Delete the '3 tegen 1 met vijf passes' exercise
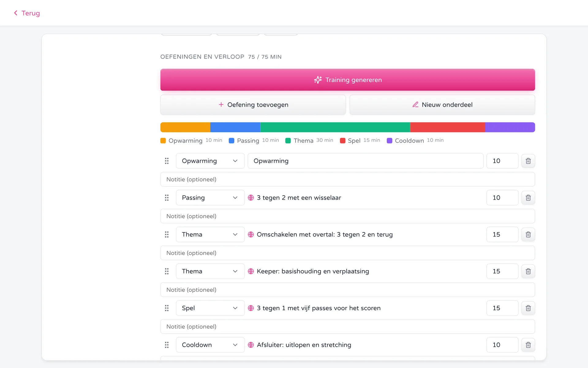588x368 pixels. coord(528,308)
